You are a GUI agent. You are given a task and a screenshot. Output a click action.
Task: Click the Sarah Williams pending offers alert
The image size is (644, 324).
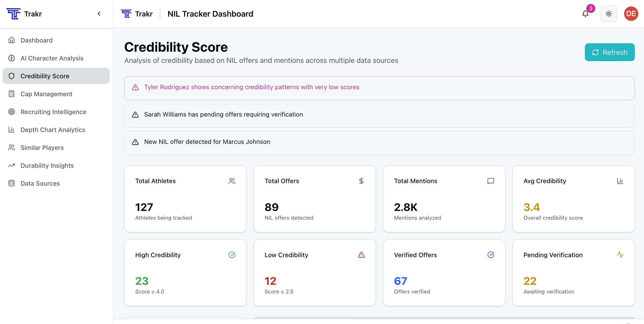pos(223,115)
